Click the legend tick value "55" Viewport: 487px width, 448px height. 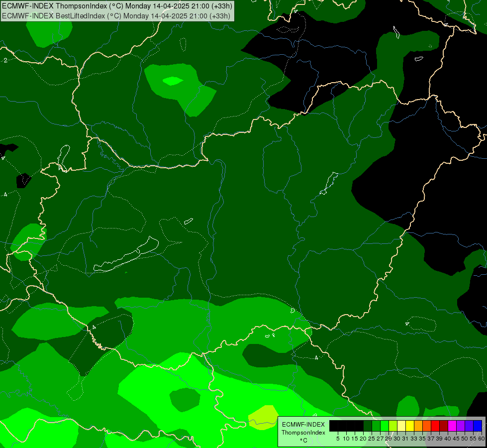(473, 439)
